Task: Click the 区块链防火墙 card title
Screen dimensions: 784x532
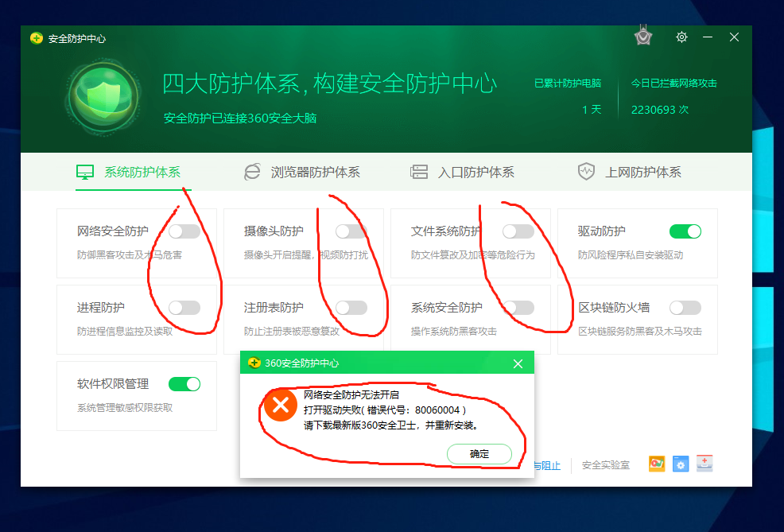Action: tap(614, 308)
